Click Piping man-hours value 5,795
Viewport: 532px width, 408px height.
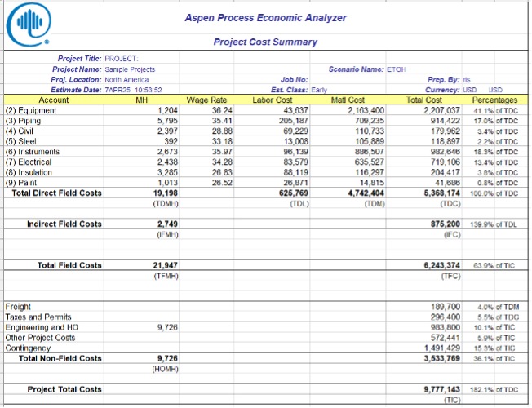[x=167, y=121]
